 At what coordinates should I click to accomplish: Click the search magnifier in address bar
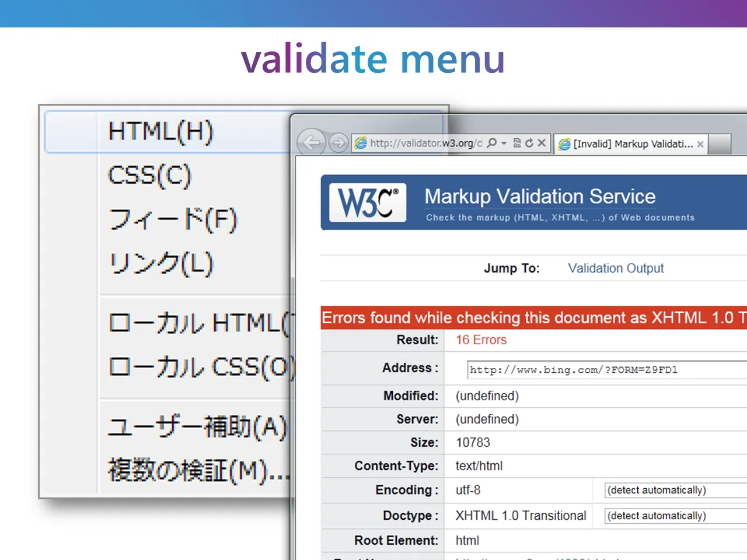pos(492,143)
